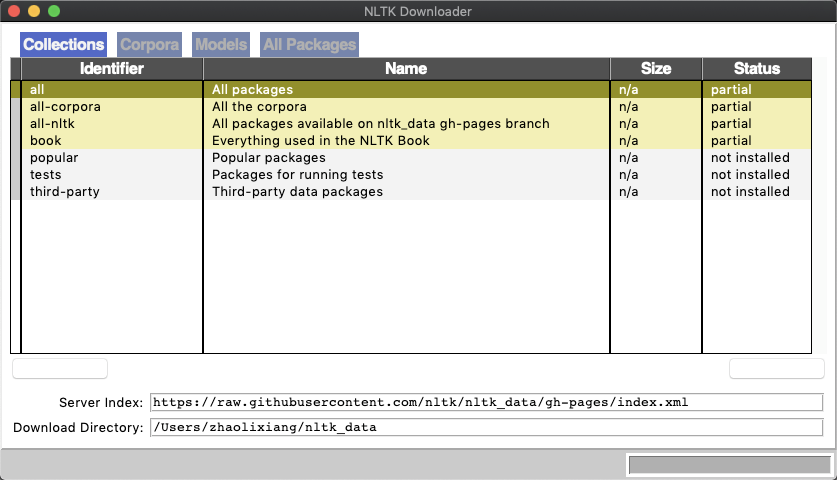837x480 pixels.
Task: Click 'Everything used in the NLTK Book'
Action: [321, 141]
